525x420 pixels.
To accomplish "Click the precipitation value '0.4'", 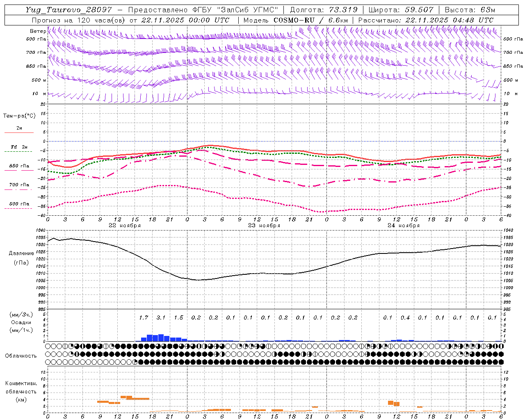I will click(x=405, y=317).
